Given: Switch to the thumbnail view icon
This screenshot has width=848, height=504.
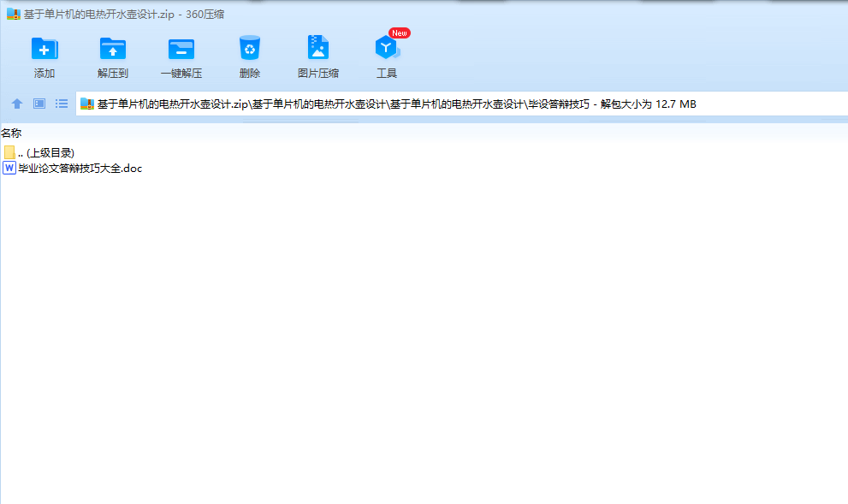Looking at the screenshot, I should 39,104.
